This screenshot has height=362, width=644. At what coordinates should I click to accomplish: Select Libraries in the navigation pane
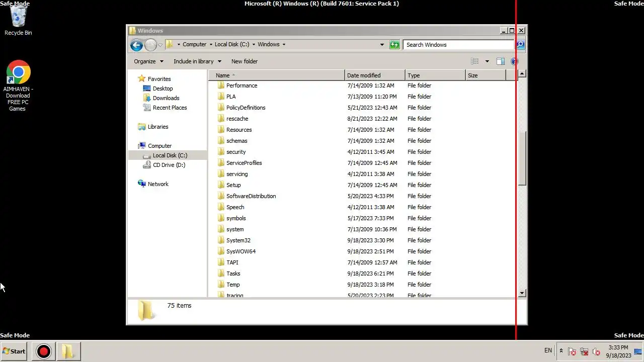(158, 127)
